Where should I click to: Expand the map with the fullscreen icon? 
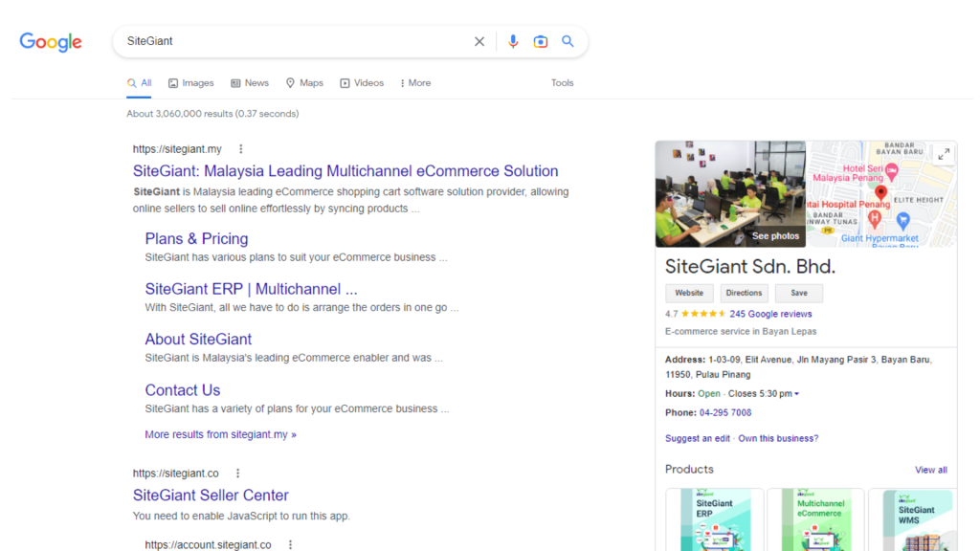click(944, 153)
